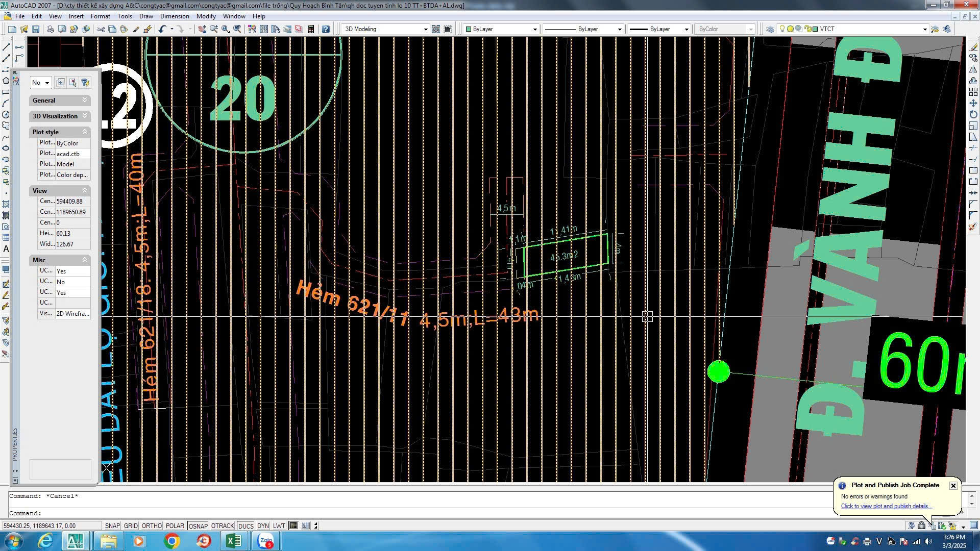Image resolution: width=980 pixels, height=551 pixels.
Task: Open the QuickCalc calculator icon
Action: tap(311, 29)
